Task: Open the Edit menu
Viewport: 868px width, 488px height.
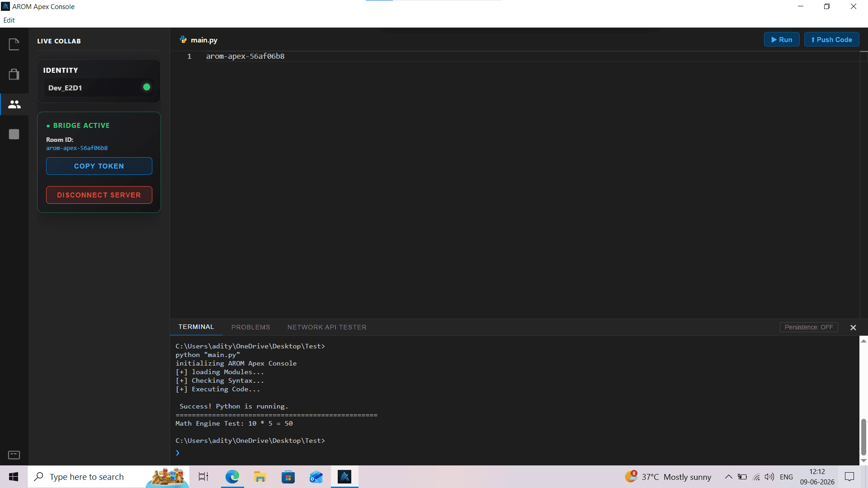Action: (x=9, y=20)
